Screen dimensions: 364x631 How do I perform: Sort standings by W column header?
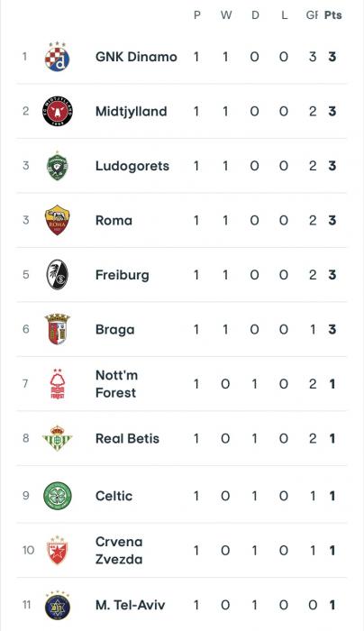[226, 15]
